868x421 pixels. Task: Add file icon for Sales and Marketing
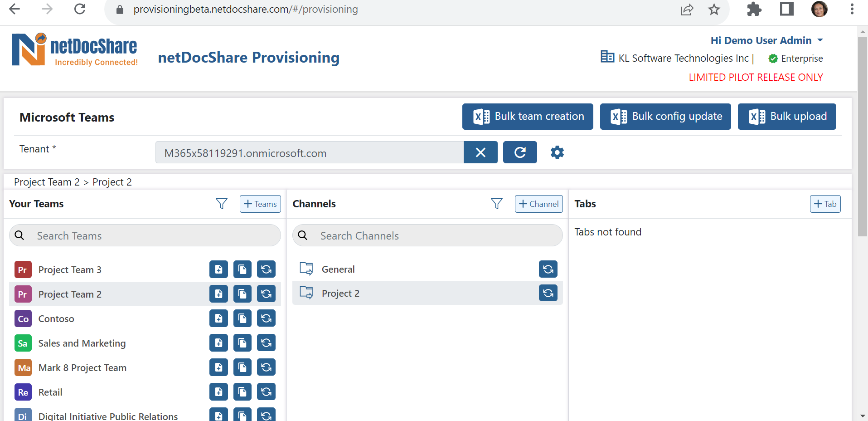click(218, 343)
